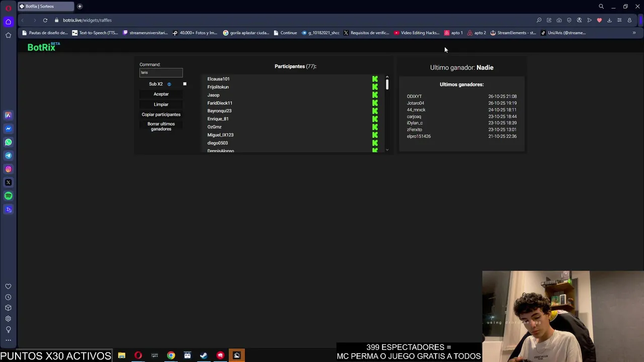Click the address bar URL botrix.live
The height and width of the screenshot is (362, 644).
click(87, 20)
